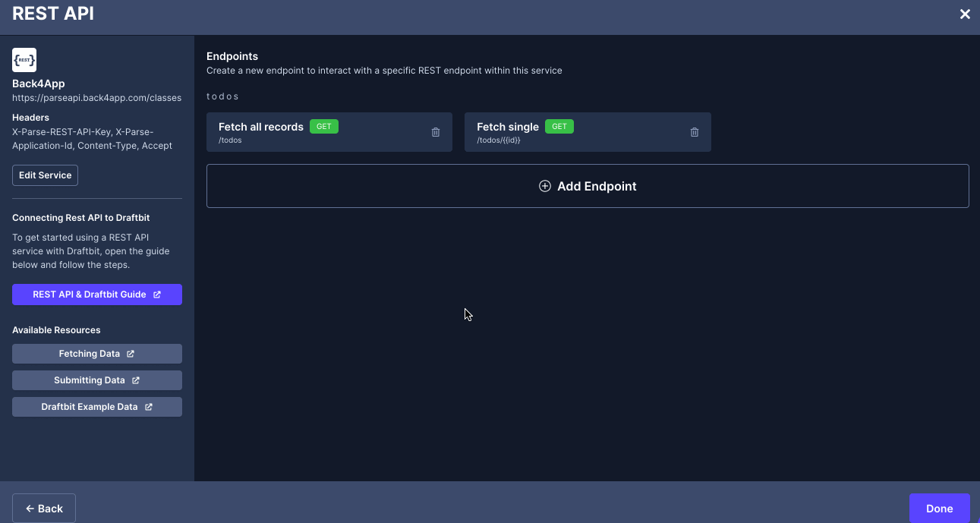The image size is (980, 523).
Task: Click the /todos/{{id}} path text
Action: (x=499, y=140)
